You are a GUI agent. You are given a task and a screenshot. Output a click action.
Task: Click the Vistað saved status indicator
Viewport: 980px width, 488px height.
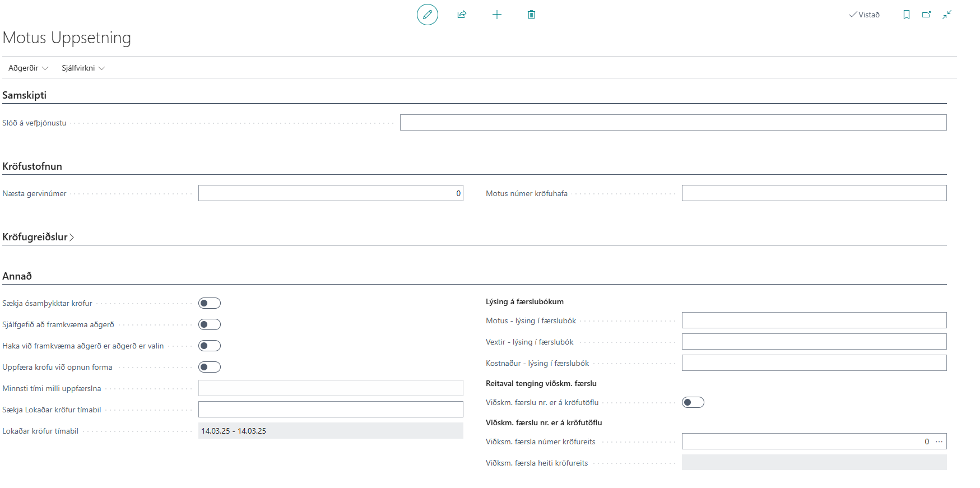pos(865,15)
